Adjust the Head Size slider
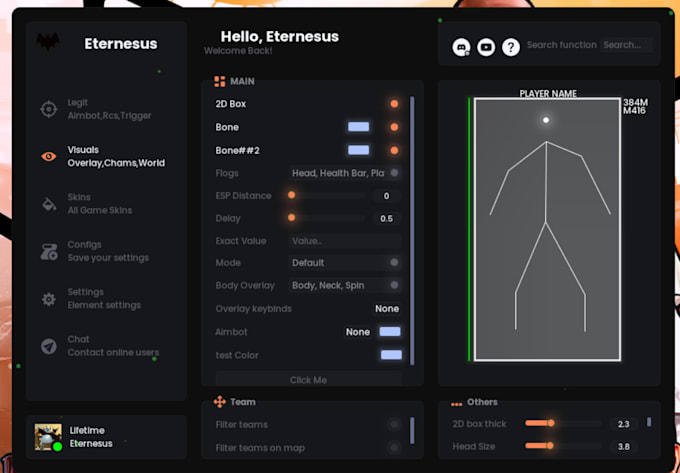 (563, 446)
